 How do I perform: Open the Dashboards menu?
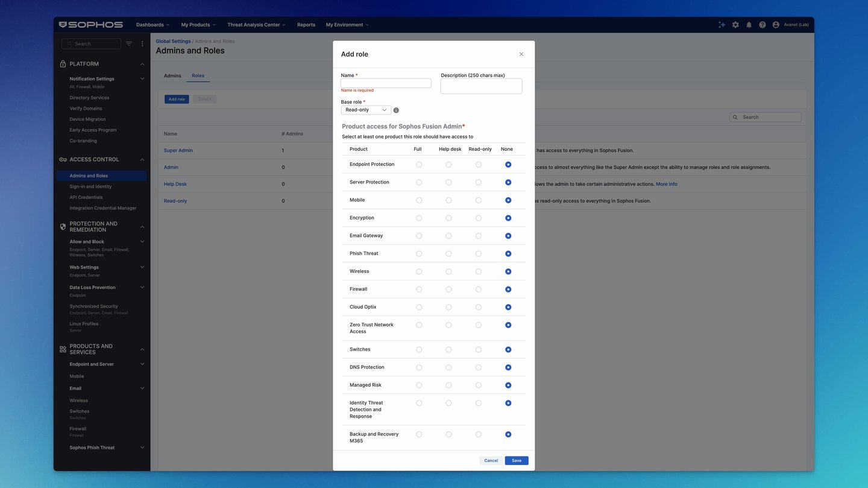(x=153, y=25)
